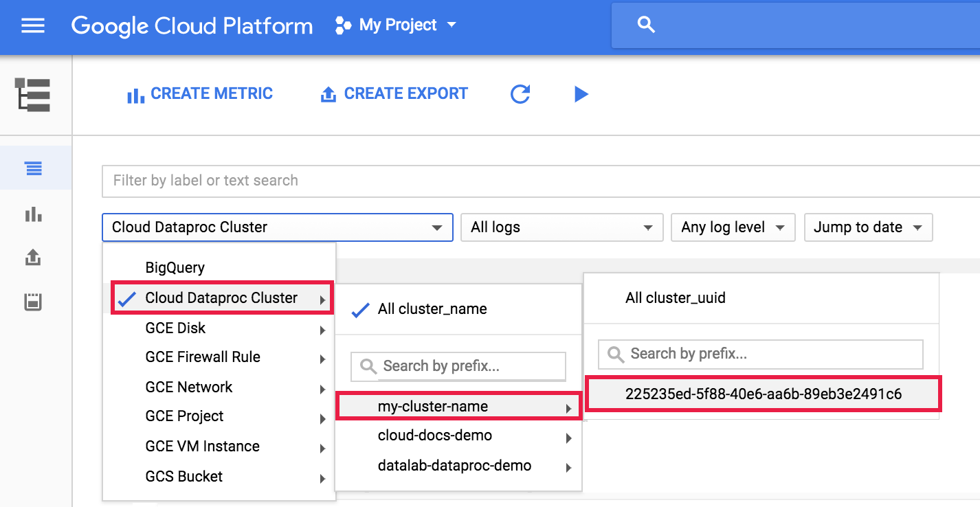
Task: Open the Logs viewer list icon
Action: tap(34, 168)
